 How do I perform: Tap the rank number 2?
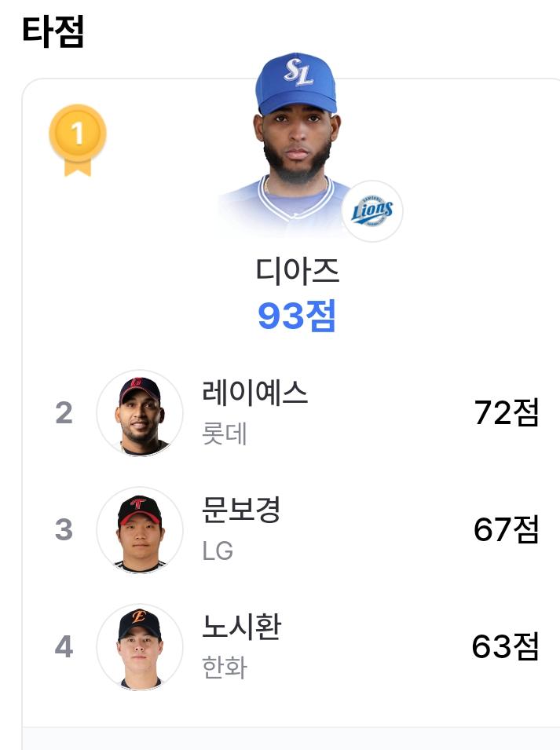click(x=64, y=413)
